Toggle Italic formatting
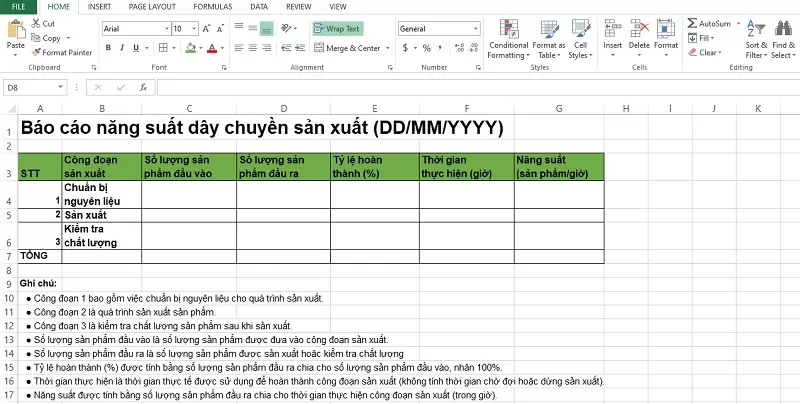800x404 pixels. click(122, 48)
